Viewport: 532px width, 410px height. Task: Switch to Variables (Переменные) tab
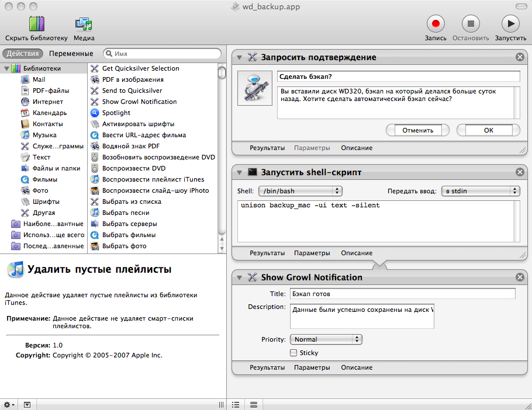coord(71,54)
